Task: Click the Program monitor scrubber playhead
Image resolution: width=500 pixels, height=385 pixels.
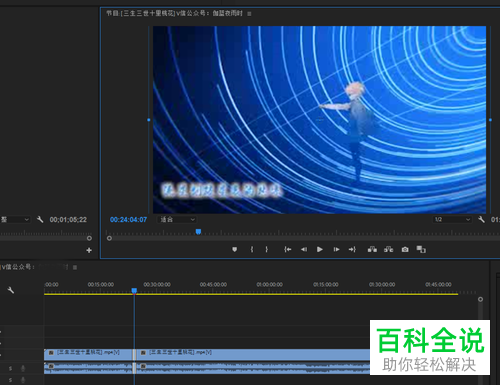Action: click(198, 232)
